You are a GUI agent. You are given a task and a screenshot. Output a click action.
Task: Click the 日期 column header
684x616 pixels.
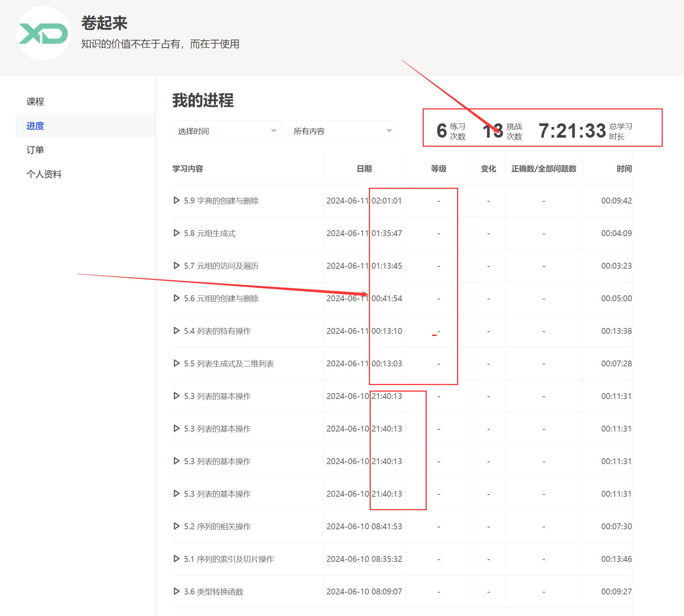[364, 169]
